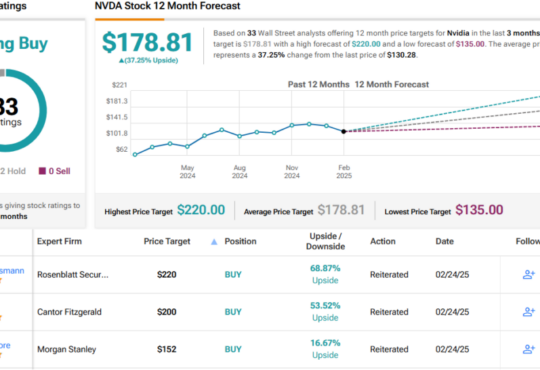Screen dimensions: 540x370
Task: Follow the Rosenblatt Securities analyst
Action: 529,275
